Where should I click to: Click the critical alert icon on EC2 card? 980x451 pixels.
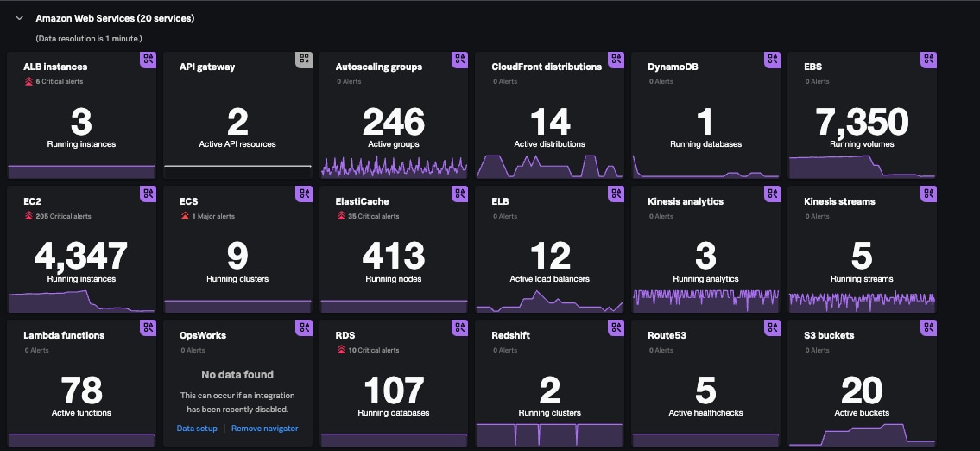pos(28,216)
